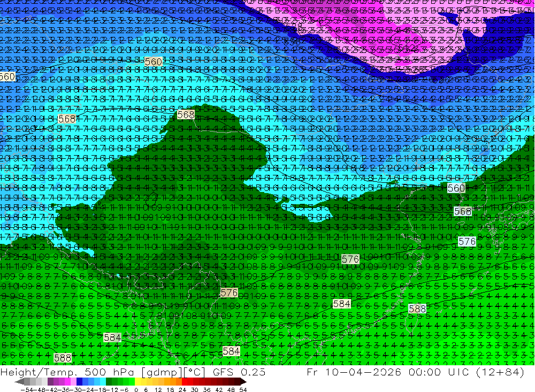Click the 'Height/Temp.' title text
Image resolution: width=535 pixels, height=392 pixels.
point(40,372)
